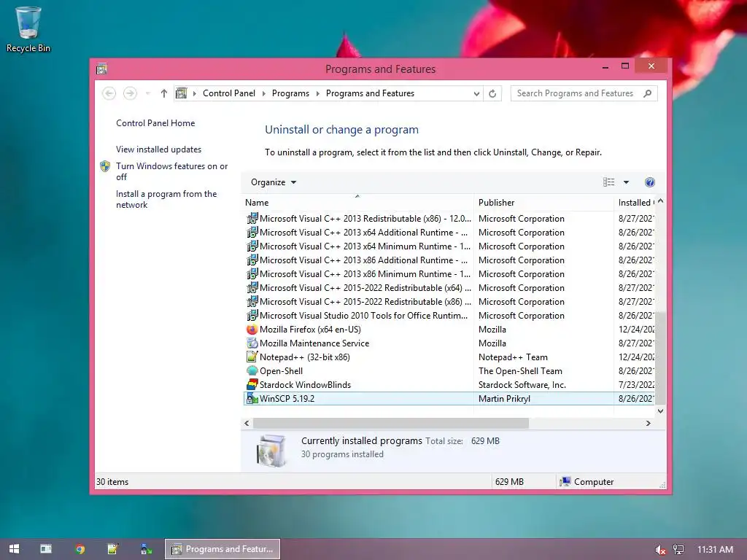Expand the view options dropdown arrow
747x560 pixels.
coord(626,182)
